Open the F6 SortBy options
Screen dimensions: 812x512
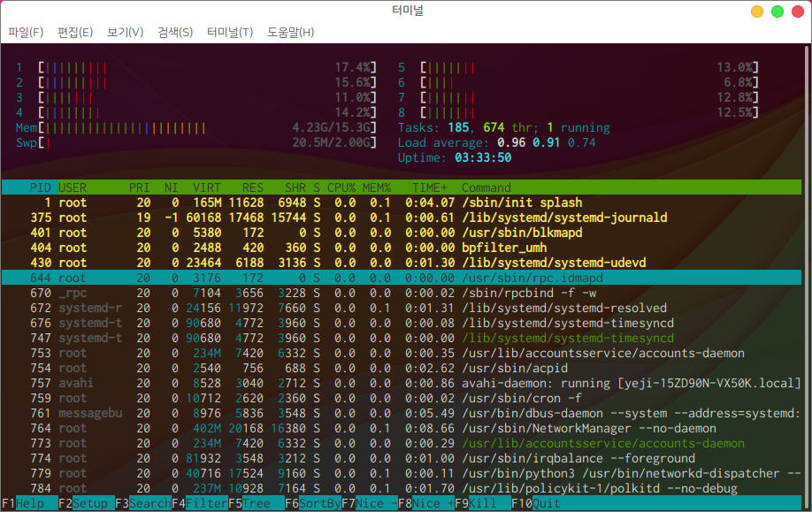tap(313, 503)
